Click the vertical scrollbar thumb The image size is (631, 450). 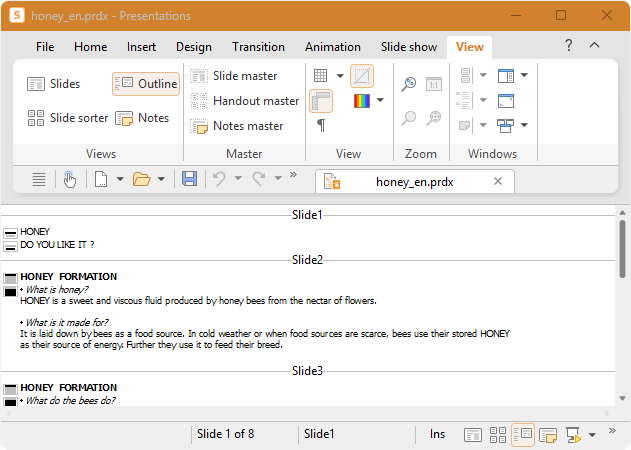(623, 249)
